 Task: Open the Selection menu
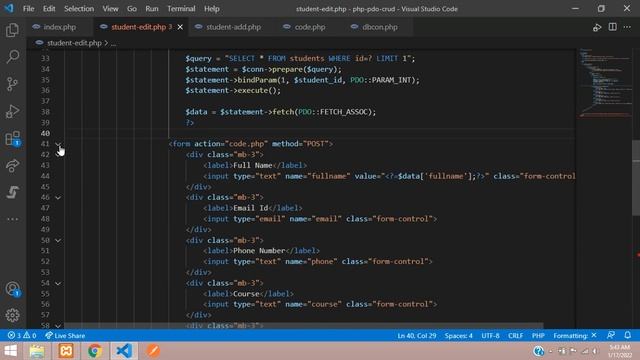click(x=79, y=9)
